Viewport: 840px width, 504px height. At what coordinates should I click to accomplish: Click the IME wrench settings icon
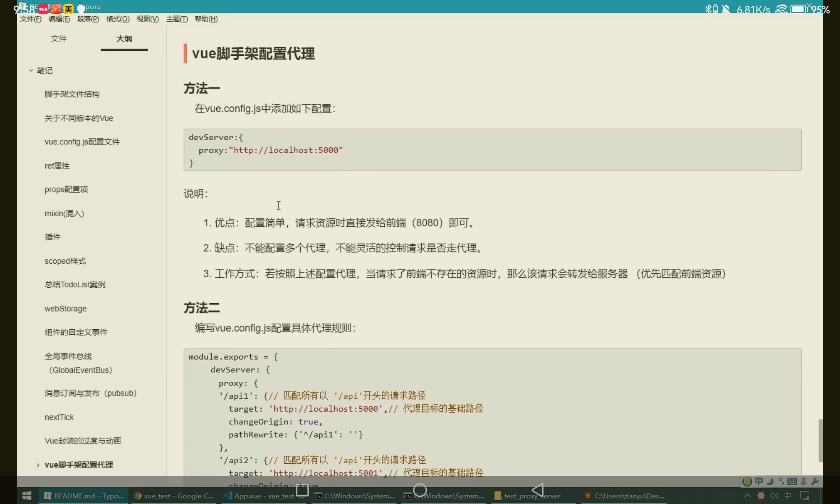(x=815, y=481)
